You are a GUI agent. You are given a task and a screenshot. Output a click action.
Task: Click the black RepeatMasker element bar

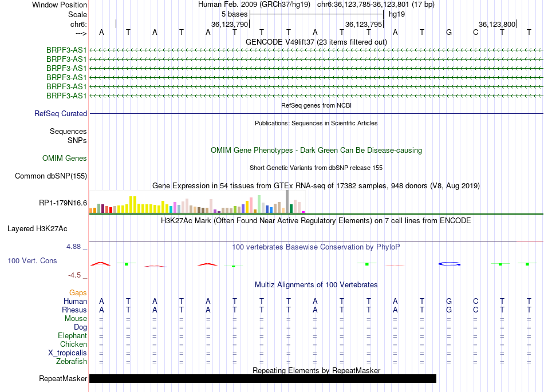coord(263,378)
